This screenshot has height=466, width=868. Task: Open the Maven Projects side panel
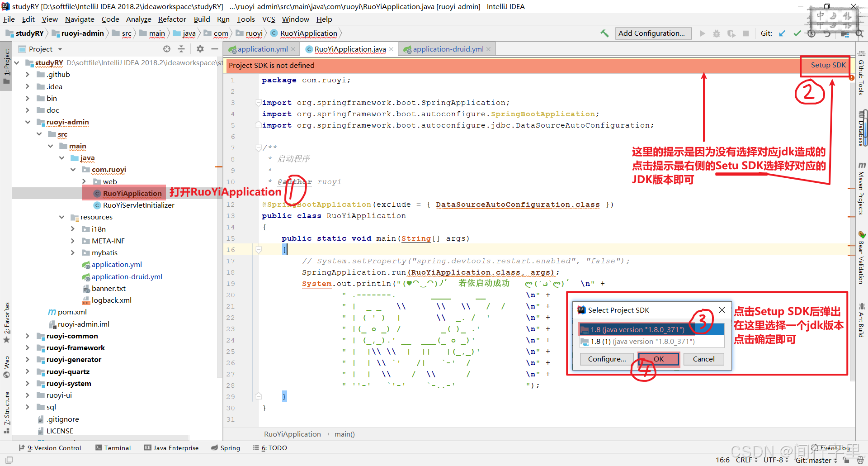point(862,188)
